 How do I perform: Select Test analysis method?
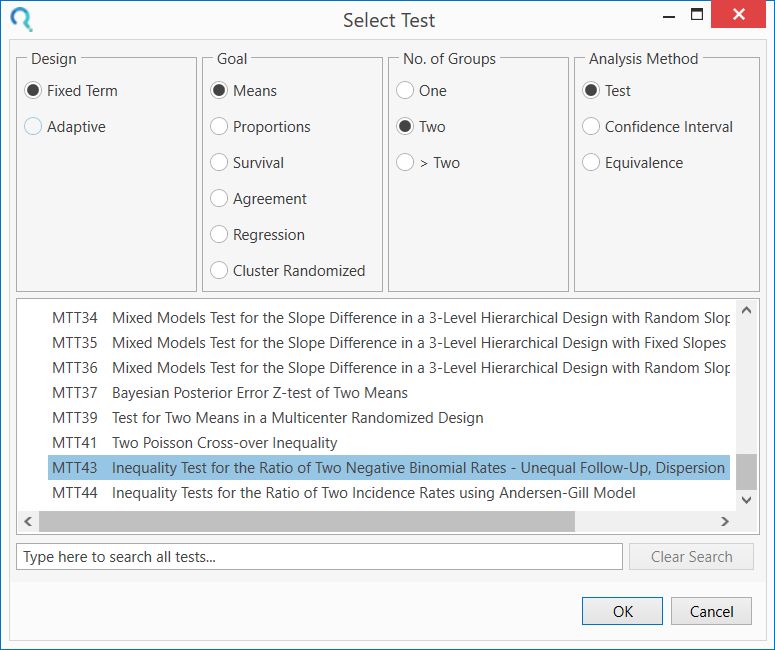coord(606,91)
